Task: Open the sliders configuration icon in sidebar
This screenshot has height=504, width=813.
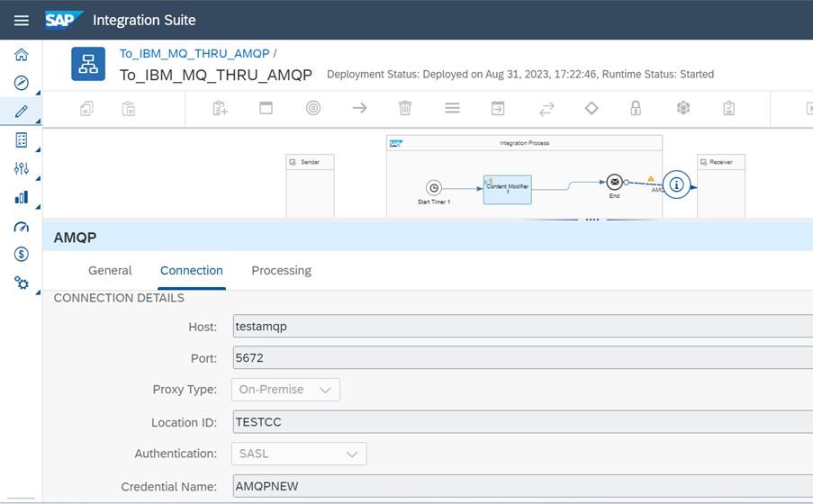Action: pos(22,168)
